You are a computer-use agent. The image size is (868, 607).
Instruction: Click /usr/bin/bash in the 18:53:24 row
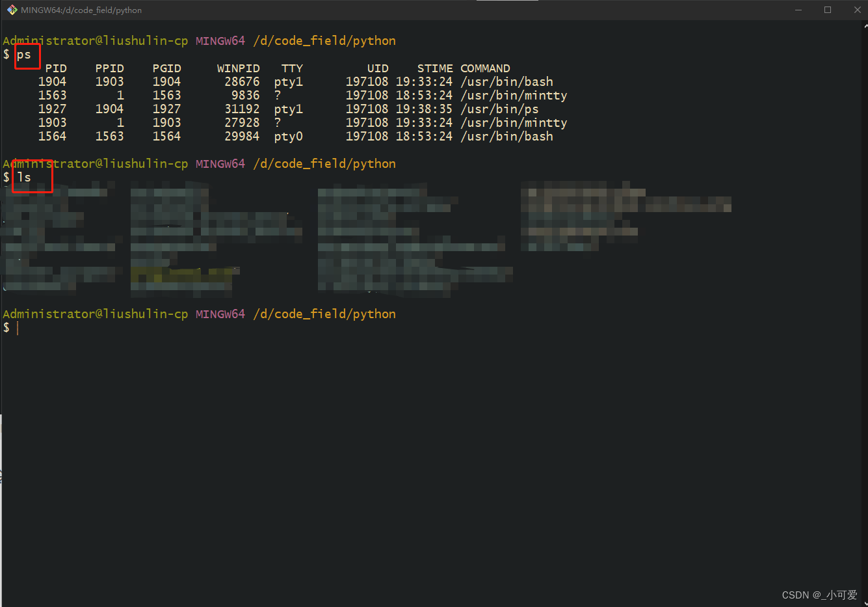pos(507,137)
